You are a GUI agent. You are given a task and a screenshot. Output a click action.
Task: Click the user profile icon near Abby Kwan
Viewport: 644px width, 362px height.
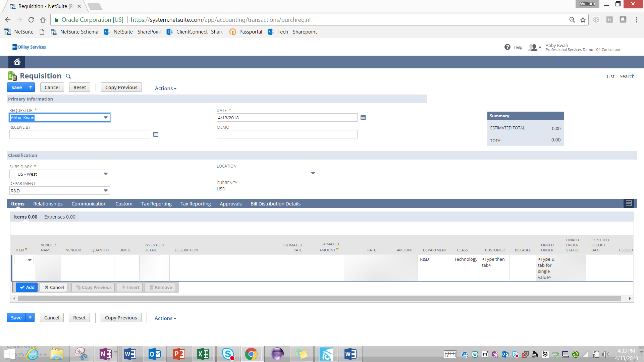coord(533,47)
